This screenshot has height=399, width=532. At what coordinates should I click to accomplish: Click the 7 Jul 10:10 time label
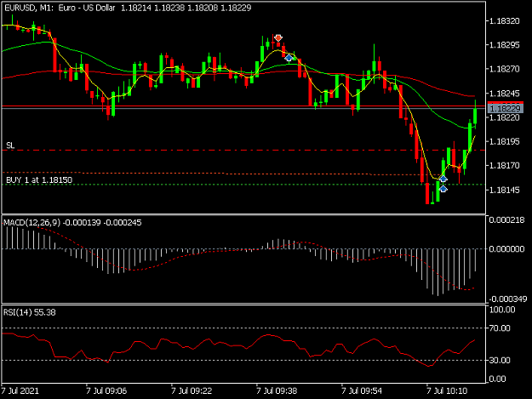447,390
